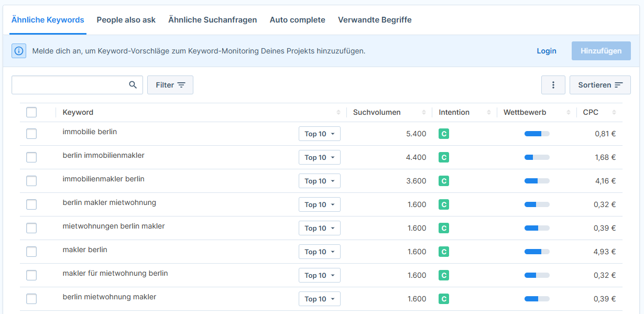Switch to the People also ask tab
The image size is (644, 314).
[126, 20]
